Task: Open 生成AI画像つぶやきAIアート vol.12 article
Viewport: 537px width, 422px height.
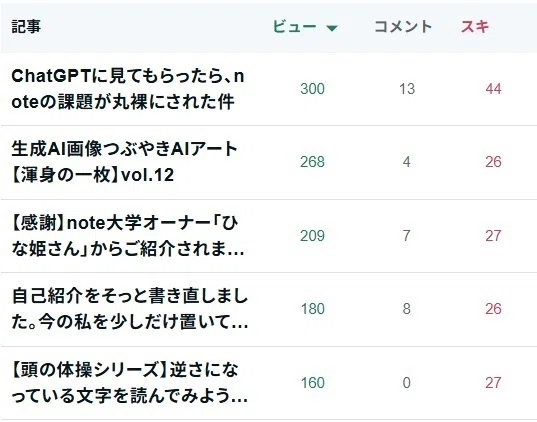Action: (x=124, y=162)
